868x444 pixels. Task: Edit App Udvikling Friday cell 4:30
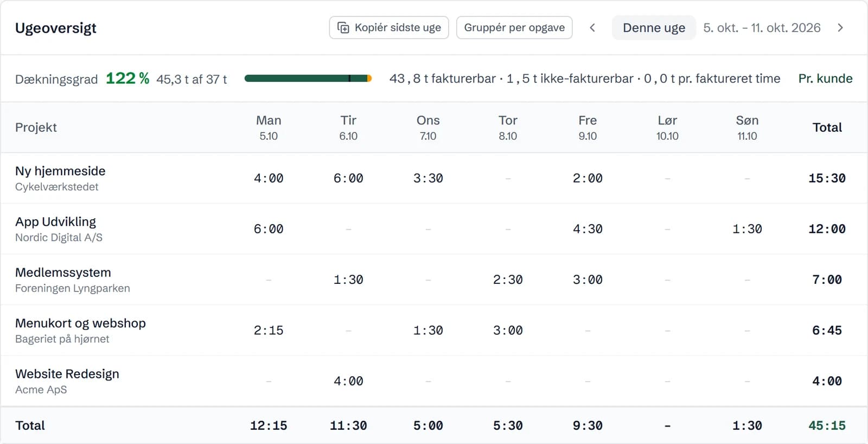pyautogui.click(x=588, y=229)
